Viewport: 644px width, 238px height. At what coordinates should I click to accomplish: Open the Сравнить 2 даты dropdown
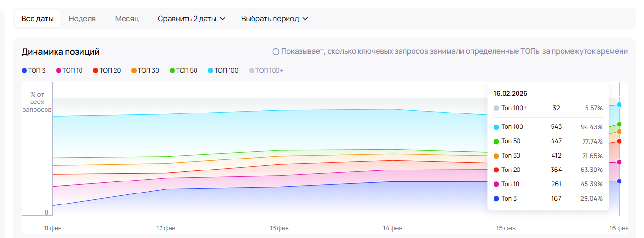(x=191, y=19)
